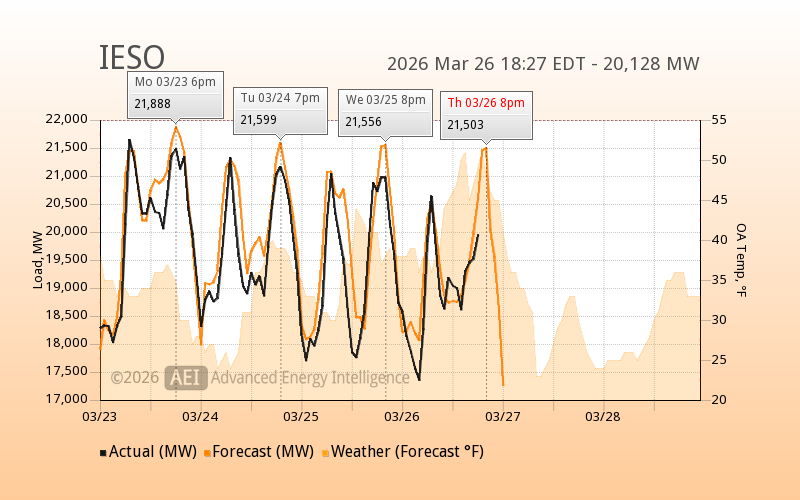Click the AEI logo in the watermark
The height and width of the screenshot is (500, 800).
click(186, 377)
